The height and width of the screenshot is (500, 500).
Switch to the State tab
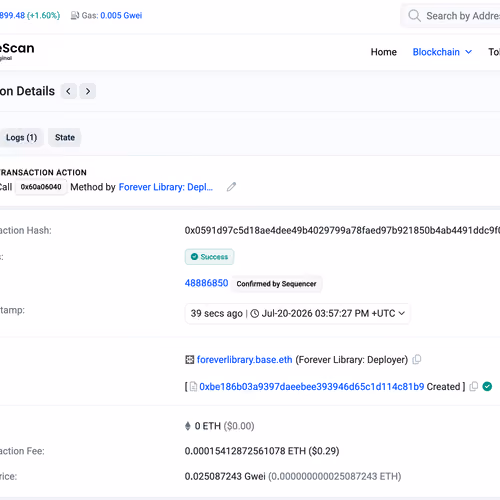65,137
